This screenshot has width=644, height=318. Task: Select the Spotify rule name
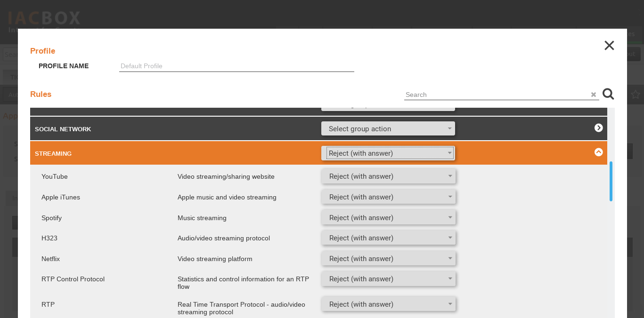(x=52, y=218)
